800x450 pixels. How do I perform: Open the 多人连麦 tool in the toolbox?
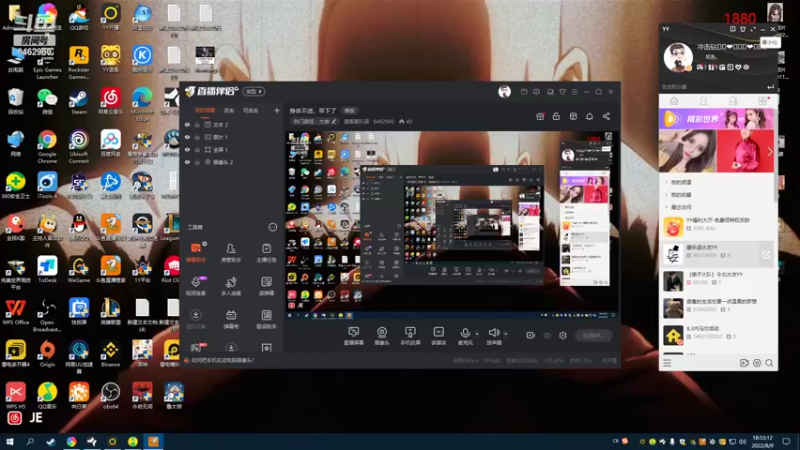point(231,286)
